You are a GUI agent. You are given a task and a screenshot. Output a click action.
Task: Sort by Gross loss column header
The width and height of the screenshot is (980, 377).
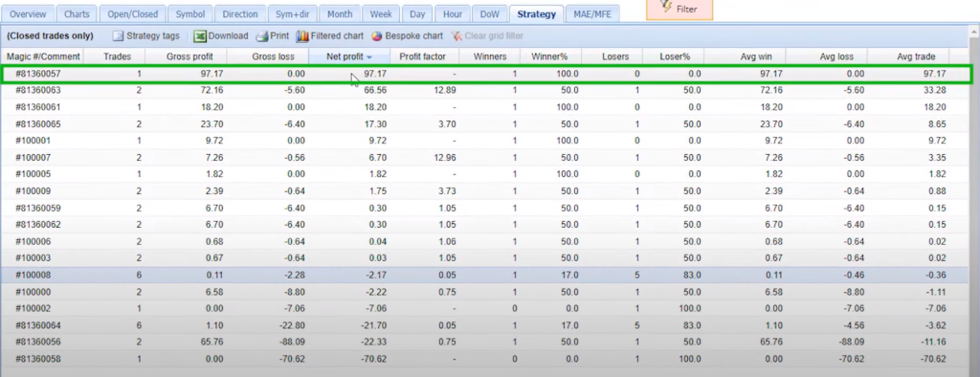273,56
